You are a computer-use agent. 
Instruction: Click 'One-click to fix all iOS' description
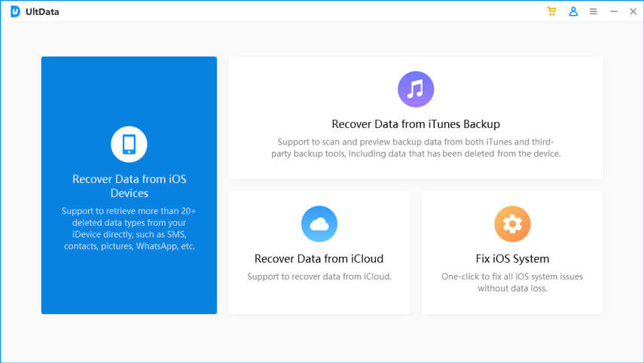[512, 282]
